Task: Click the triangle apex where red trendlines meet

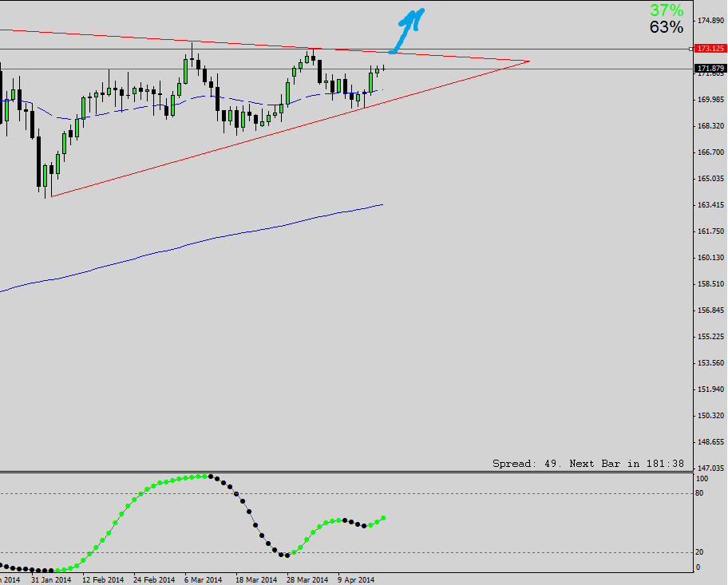Action: pos(530,61)
